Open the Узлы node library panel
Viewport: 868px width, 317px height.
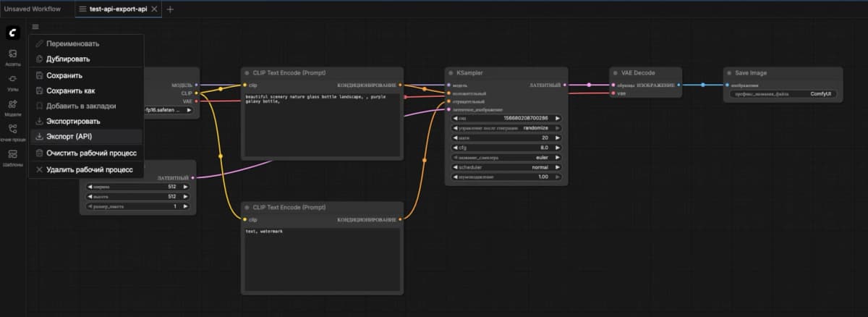[13, 82]
